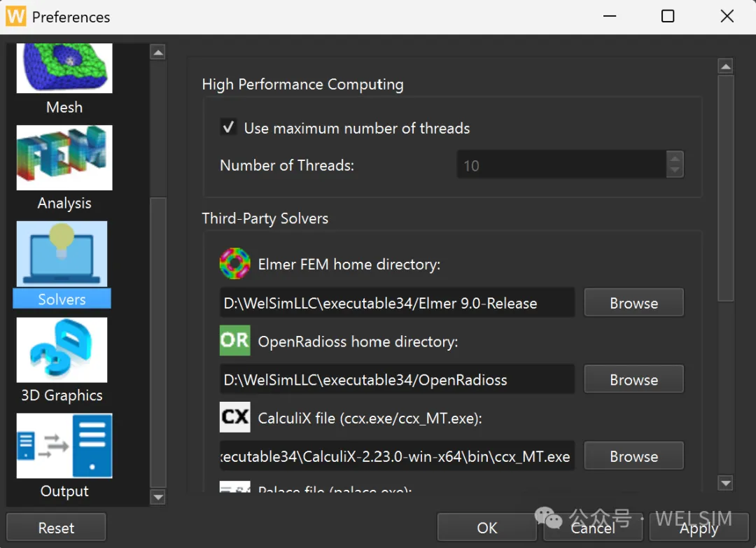This screenshot has width=756, height=548.
Task: Browse for OpenRadioss home directory
Action: (x=633, y=379)
